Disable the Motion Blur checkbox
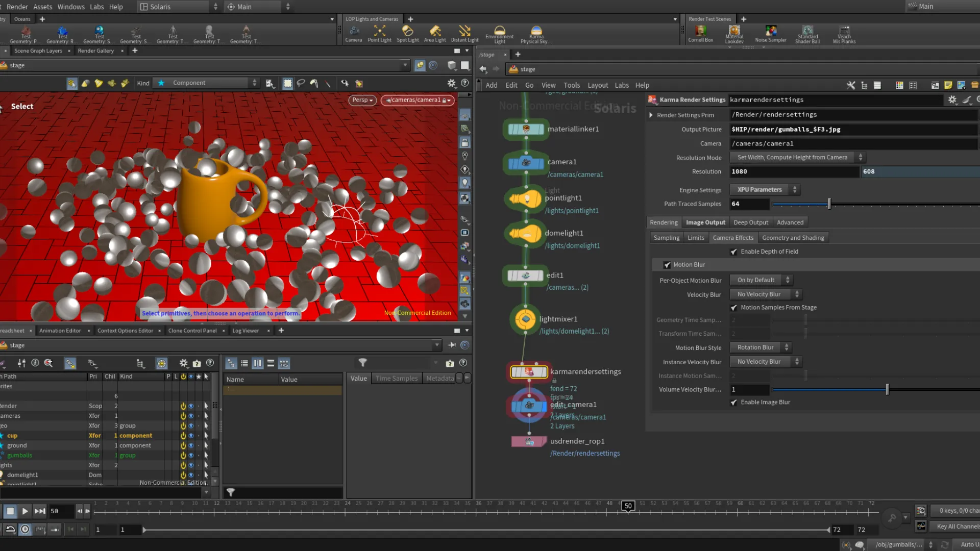The width and height of the screenshot is (980, 551). 667,265
